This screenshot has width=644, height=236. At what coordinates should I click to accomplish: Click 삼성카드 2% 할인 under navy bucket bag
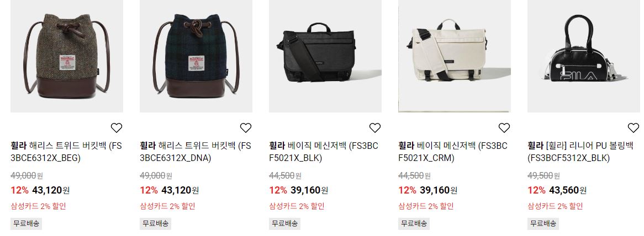pos(167,206)
